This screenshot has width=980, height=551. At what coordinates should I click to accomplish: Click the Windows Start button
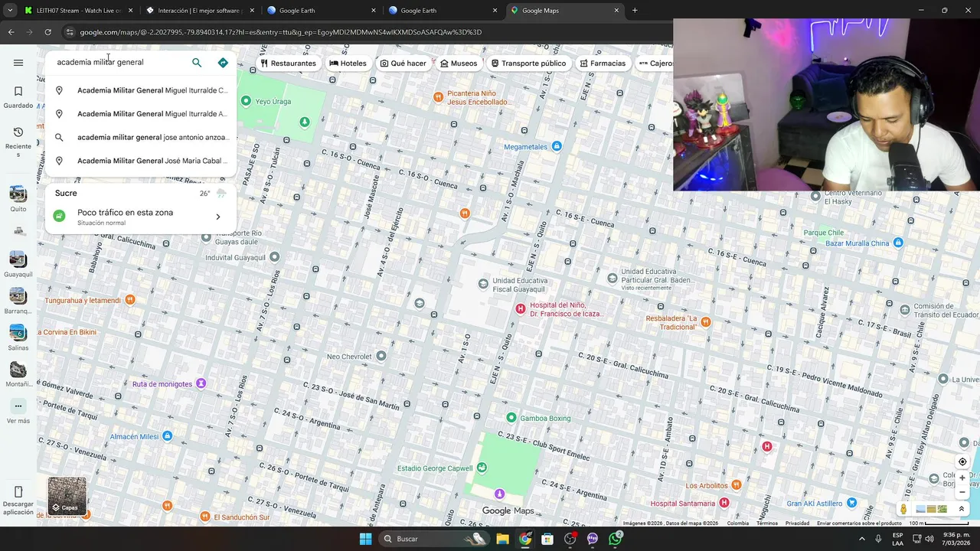tap(365, 539)
